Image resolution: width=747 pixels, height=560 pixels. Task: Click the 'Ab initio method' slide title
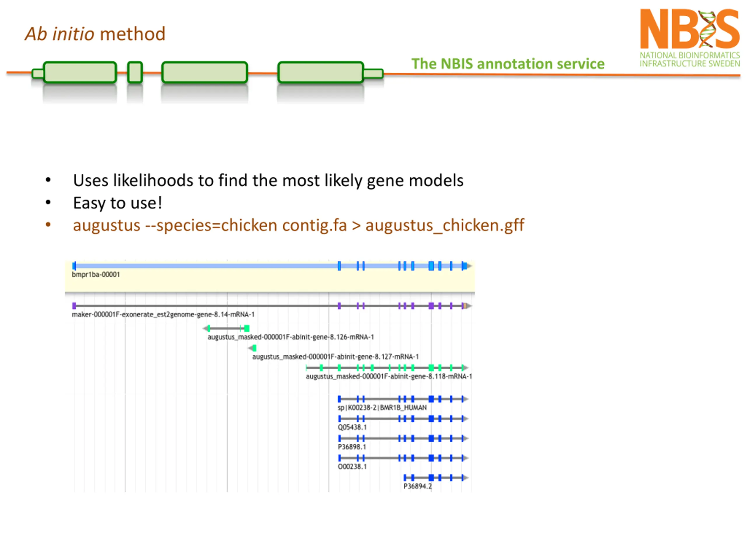[95, 34]
